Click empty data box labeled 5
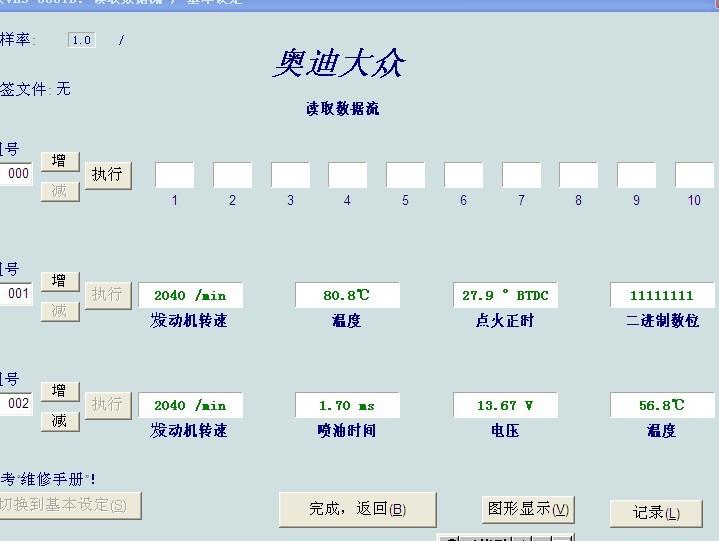This screenshot has width=719, height=541. click(x=405, y=175)
